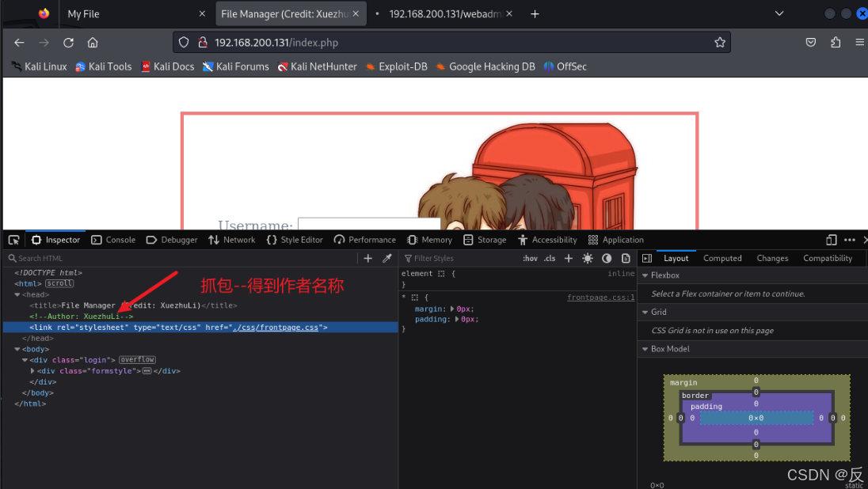Open the Exploit-DB bookmark
The image size is (868, 489).
click(x=396, y=66)
